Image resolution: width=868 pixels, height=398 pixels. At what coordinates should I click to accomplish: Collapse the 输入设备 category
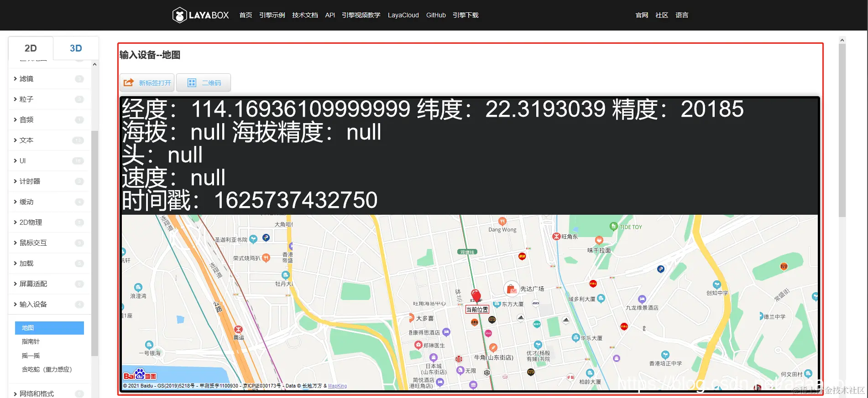[49, 305]
